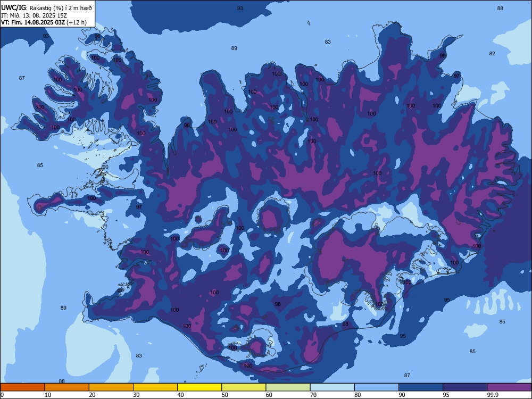Select the '82' humidity value on the map
532x399 pixels.
(492, 54)
